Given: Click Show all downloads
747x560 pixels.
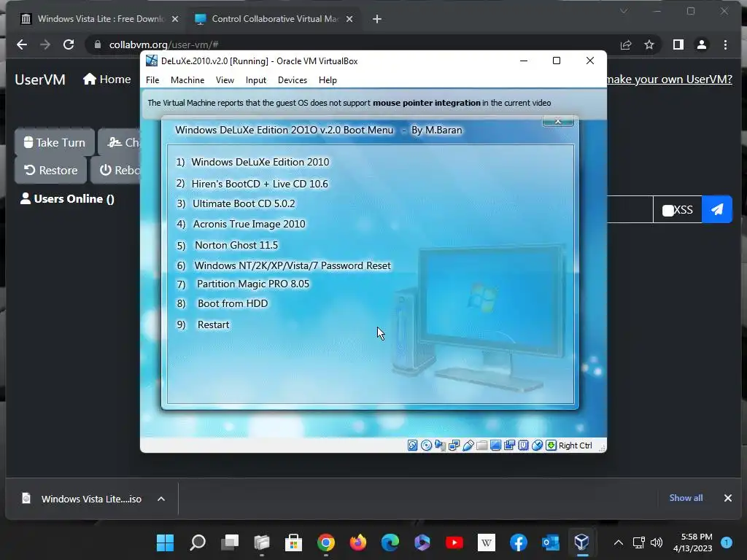Looking at the screenshot, I should [x=686, y=497].
